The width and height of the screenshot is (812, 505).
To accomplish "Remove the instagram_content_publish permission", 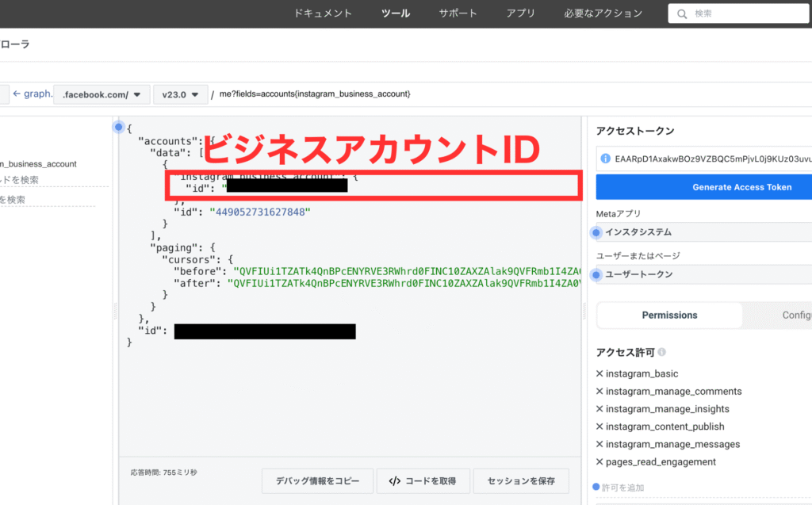I will [599, 427].
